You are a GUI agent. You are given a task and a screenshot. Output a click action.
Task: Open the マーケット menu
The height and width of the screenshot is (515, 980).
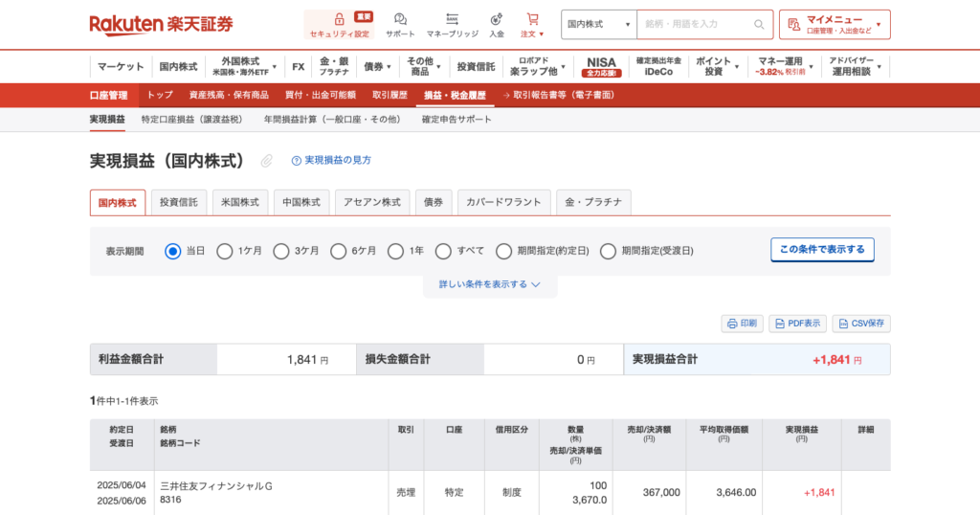point(121,66)
